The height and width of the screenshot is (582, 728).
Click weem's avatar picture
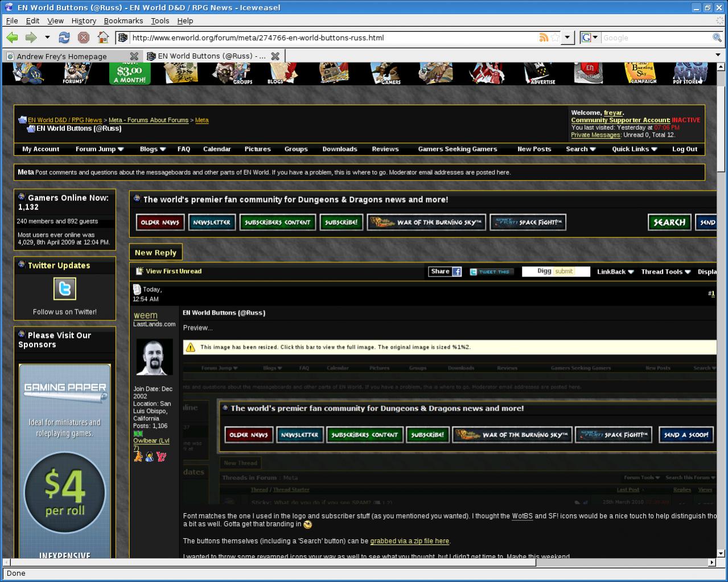click(x=154, y=357)
